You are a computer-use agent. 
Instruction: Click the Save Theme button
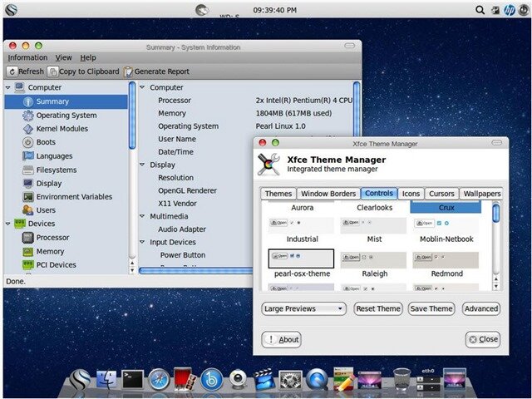(x=431, y=308)
